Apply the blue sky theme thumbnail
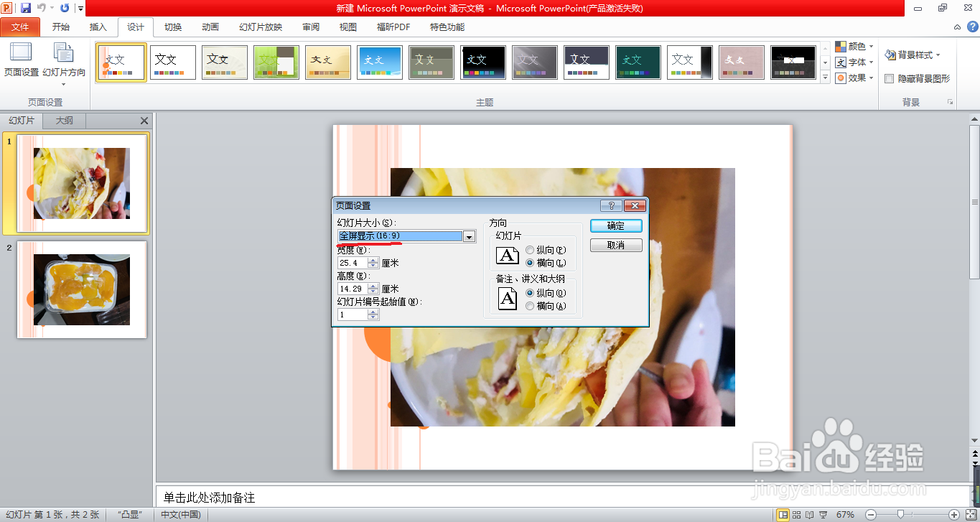Screen dimensions: 980x522 pos(380,62)
